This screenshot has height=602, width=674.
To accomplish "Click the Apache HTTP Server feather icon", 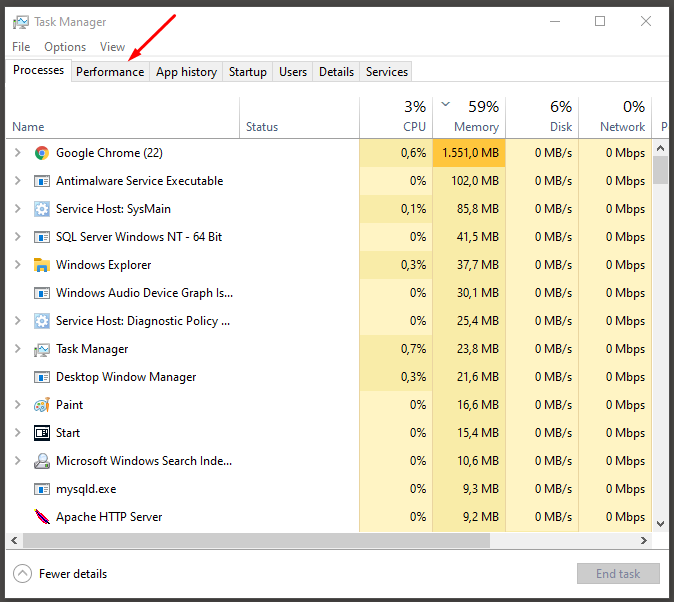I will click(42, 516).
